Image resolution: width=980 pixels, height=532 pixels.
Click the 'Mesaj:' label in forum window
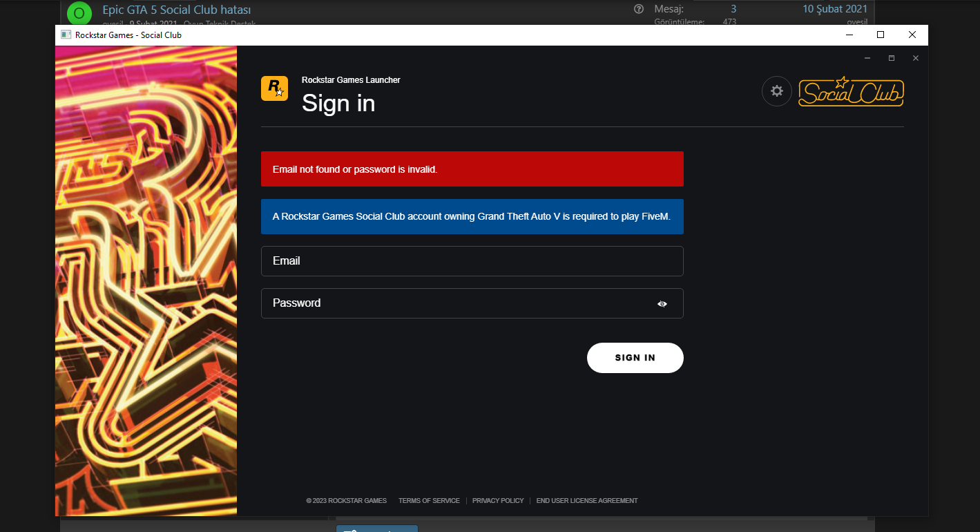[669, 9]
